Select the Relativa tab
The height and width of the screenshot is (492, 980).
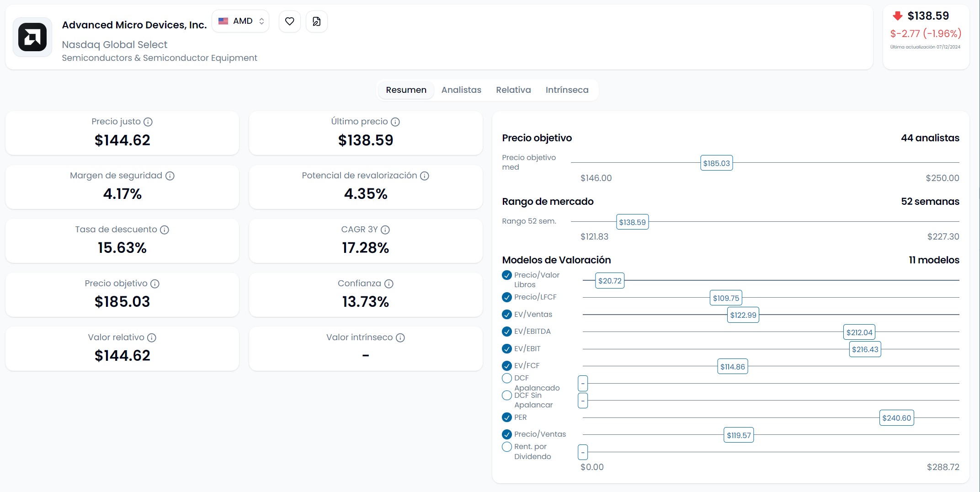[513, 90]
